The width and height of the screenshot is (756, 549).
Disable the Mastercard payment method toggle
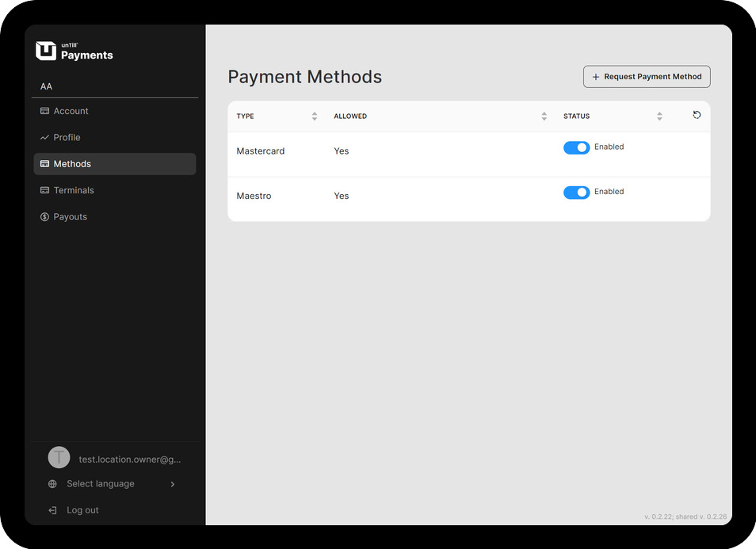[x=576, y=148]
